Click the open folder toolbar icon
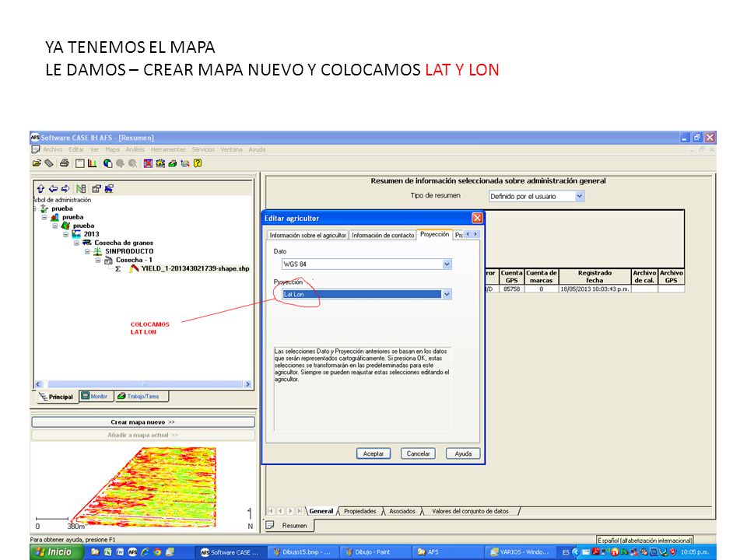Screen dimensions: 747x560 pyautogui.click(x=37, y=163)
